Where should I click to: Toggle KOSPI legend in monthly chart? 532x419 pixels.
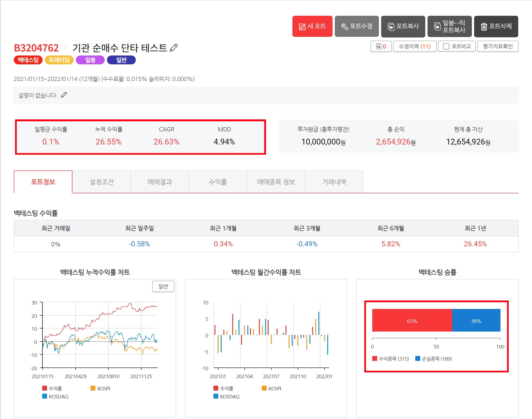[271, 388]
